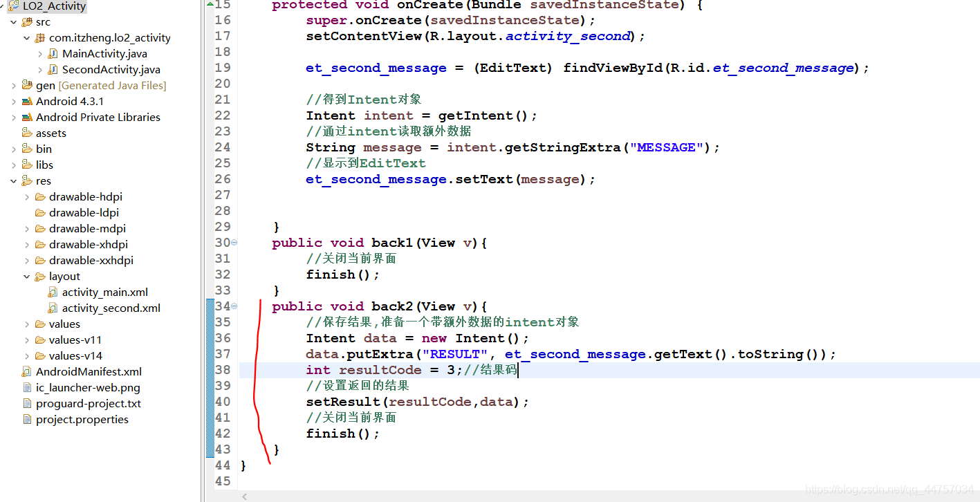The width and height of the screenshot is (980, 502).
Task: Collapse the layout folder arrow
Action: click(27, 277)
